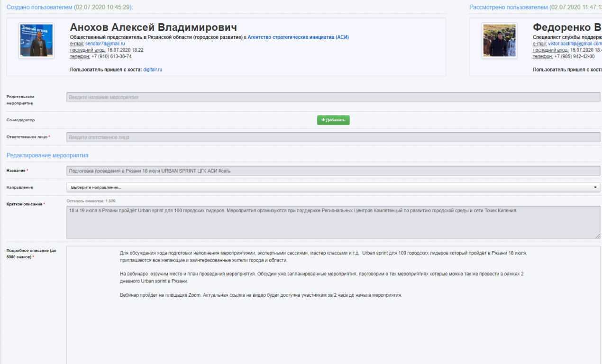The height and width of the screenshot is (364, 602).
Task: Click the viktor.backflip email address link
Action: (575, 44)
